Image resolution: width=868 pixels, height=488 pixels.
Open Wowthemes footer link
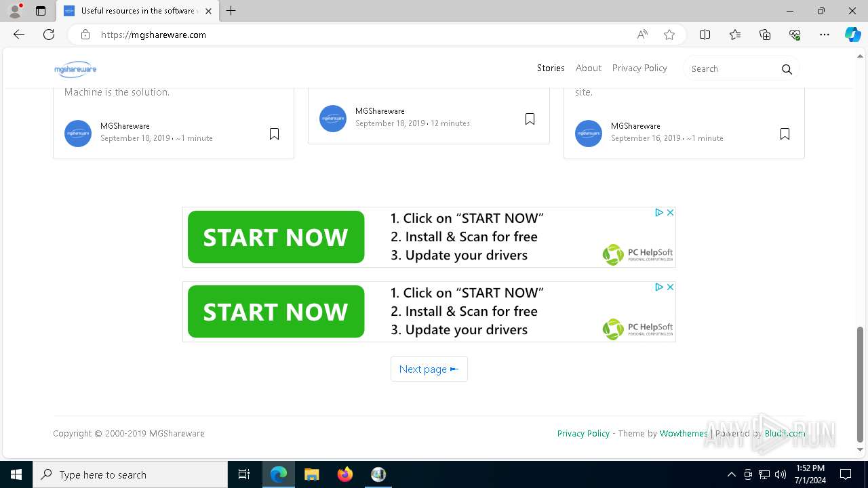(x=684, y=433)
